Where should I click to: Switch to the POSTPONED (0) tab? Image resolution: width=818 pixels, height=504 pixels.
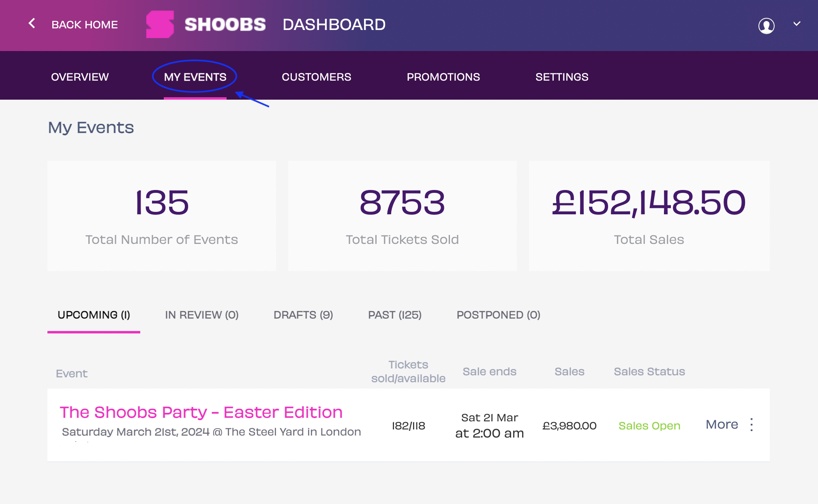tap(498, 315)
